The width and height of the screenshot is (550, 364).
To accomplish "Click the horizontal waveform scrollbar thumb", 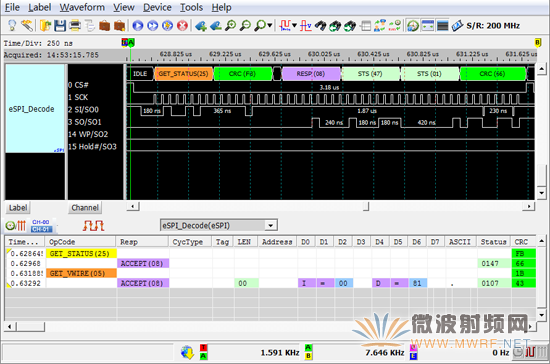I will click(366, 207).
